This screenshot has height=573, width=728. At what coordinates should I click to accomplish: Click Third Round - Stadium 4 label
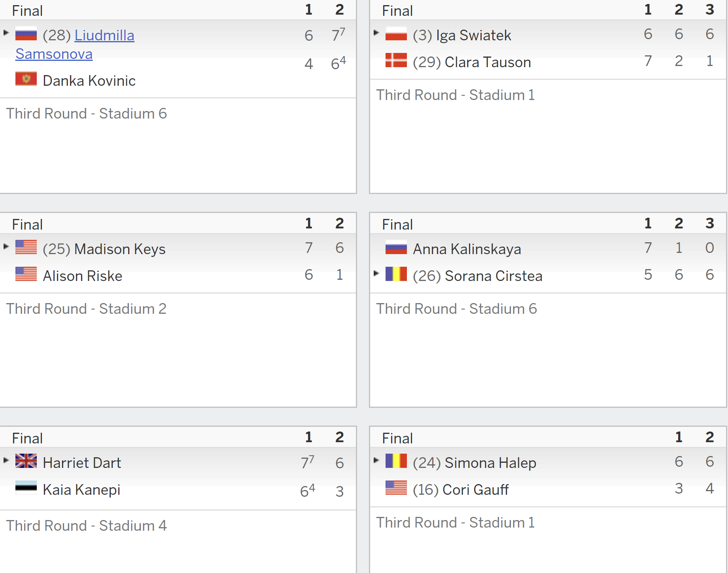(x=86, y=526)
